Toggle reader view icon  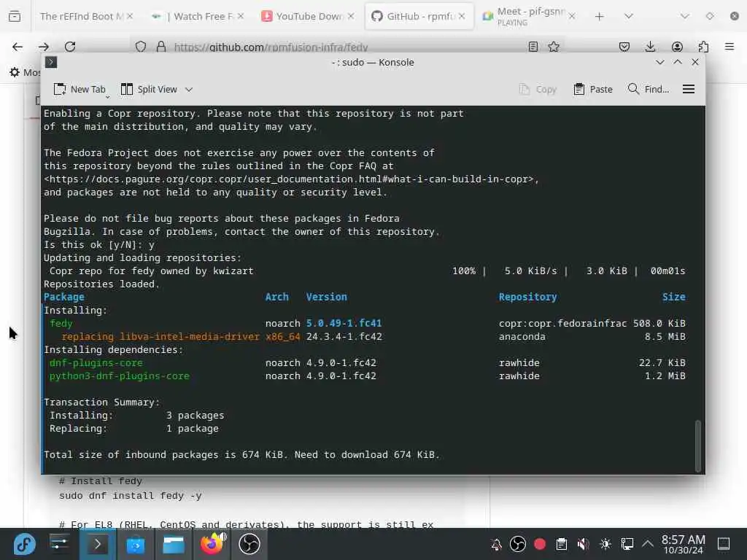tap(533, 47)
